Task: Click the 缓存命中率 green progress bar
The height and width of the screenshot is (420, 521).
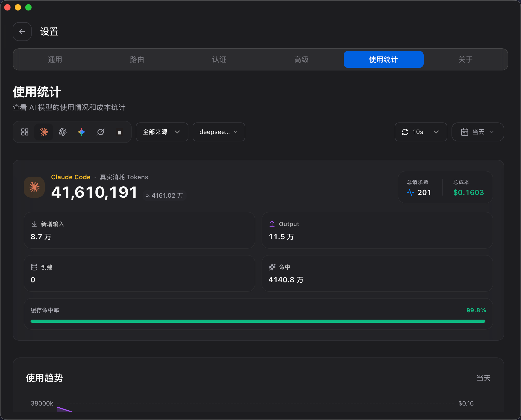Action: pos(258,321)
